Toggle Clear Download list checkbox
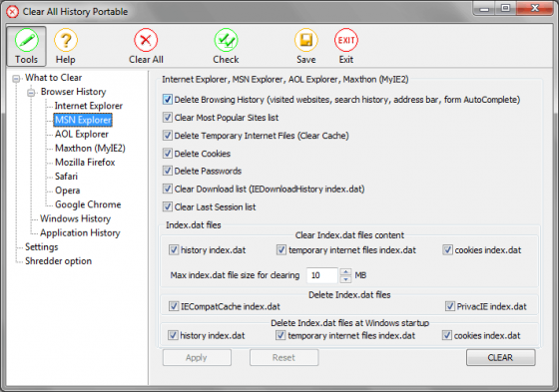559x392 pixels. tap(168, 189)
